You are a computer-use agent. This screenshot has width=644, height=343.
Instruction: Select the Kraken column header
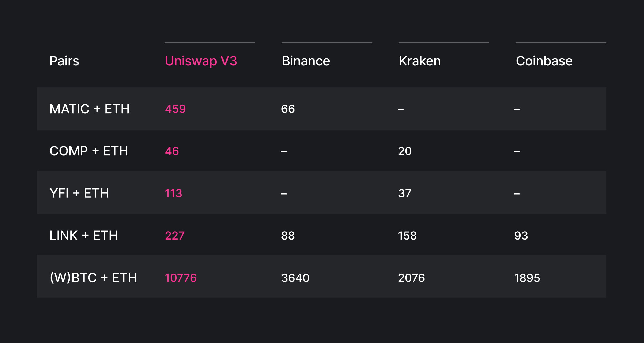[420, 61]
